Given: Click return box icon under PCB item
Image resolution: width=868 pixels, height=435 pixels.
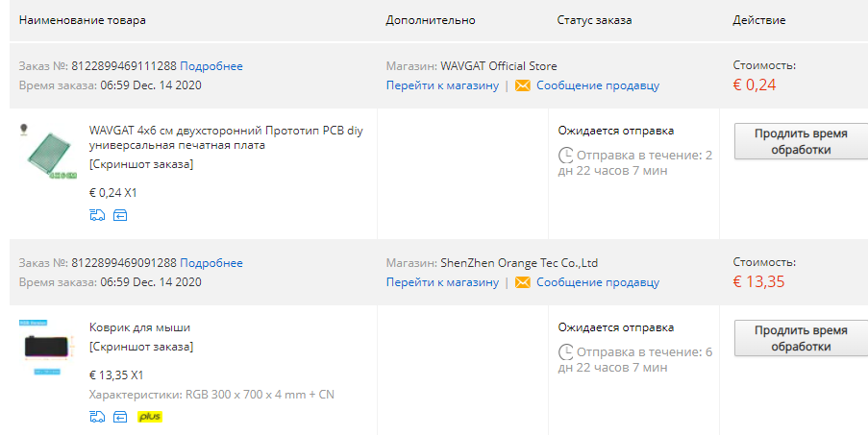Looking at the screenshot, I should tap(120, 215).
